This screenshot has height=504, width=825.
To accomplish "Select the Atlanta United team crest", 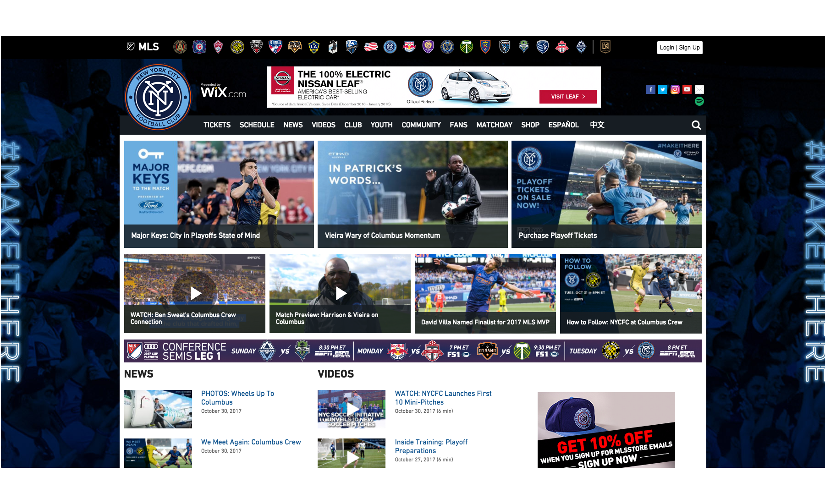I will click(x=180, y=47).
